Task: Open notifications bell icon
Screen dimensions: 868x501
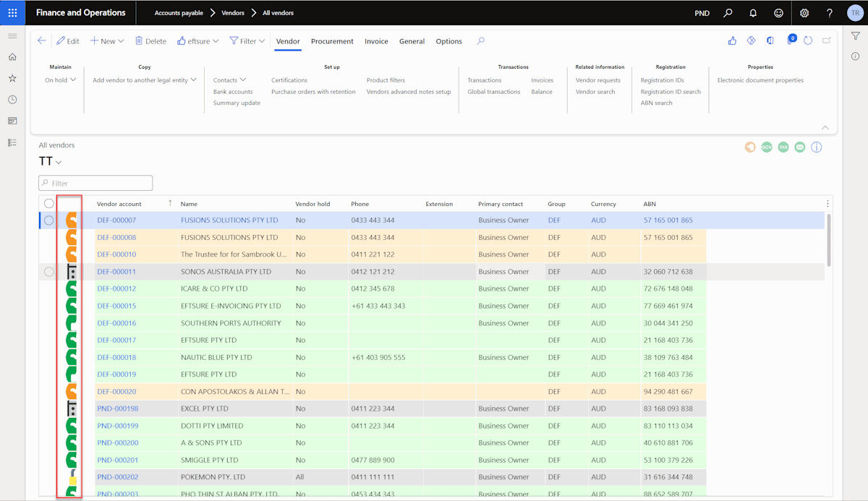Action: pos(753,13)
